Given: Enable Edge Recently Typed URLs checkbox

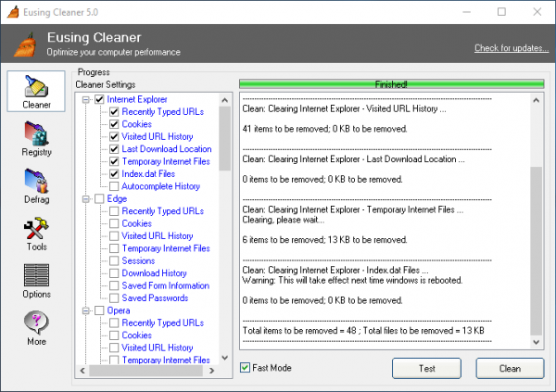Looking at the screenshot, I should click(x=114, y=211).
